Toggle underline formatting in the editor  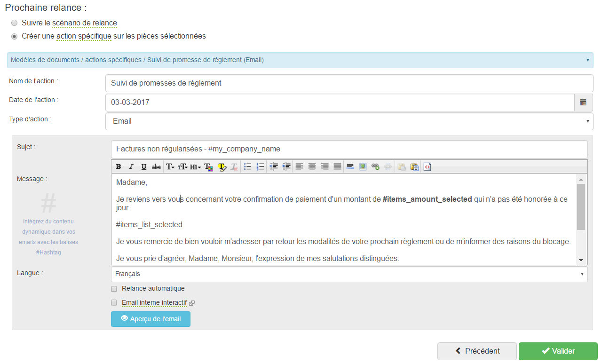(144, 166)
